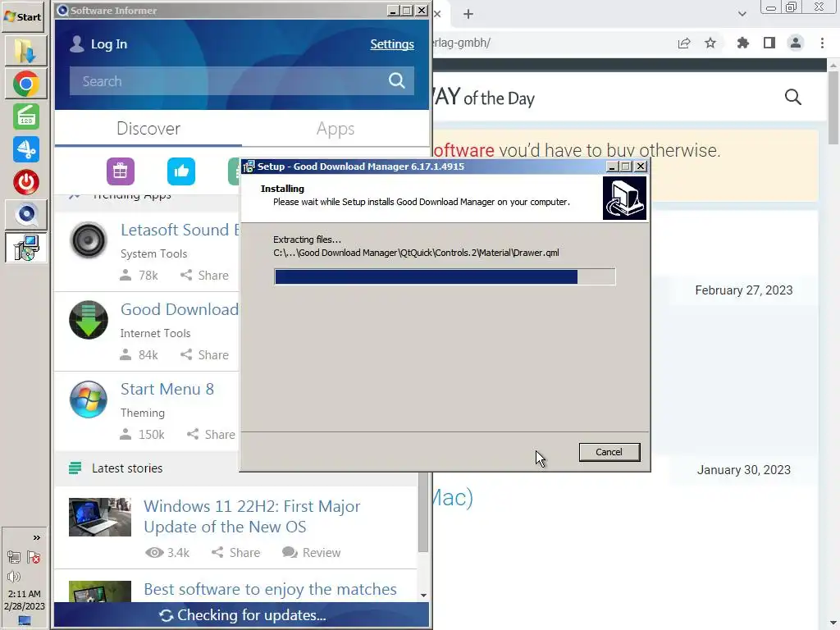The height and width of the screenshot is (630, 840).
Task: Click the Software Informer vertical scrollbar
Action: coord(423,512)
